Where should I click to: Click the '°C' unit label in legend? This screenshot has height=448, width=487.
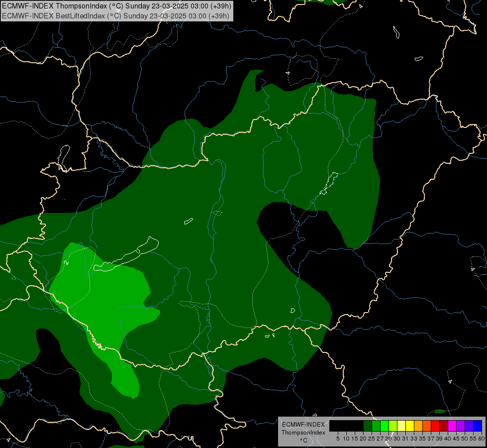[303, 440]
